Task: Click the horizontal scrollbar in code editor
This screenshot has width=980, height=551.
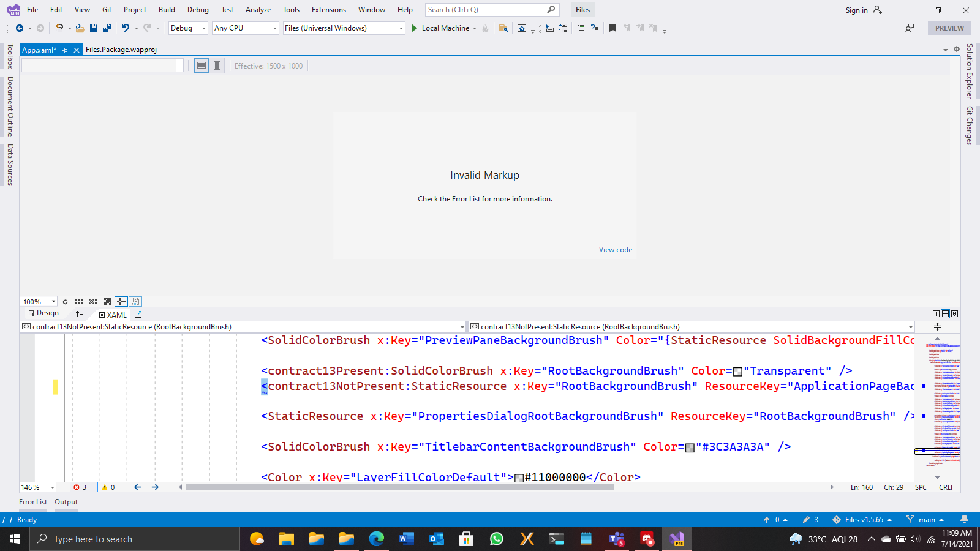Action: [x=399, y=487]
